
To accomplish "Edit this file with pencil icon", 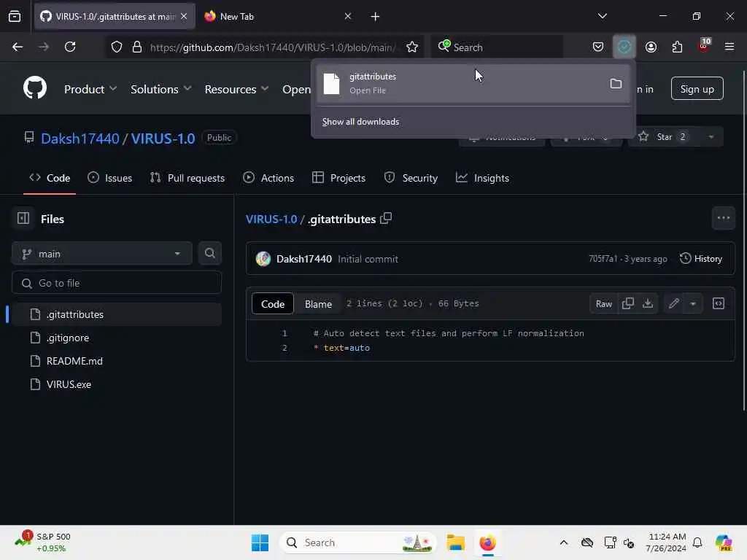I will click(x=673, y=303).
